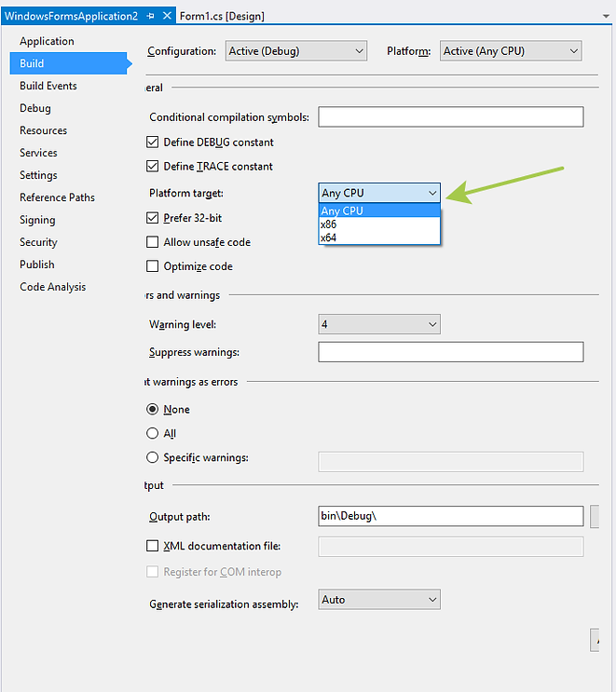Go to the Debug page
The image size is (616, 692).
tap(35, 108)
